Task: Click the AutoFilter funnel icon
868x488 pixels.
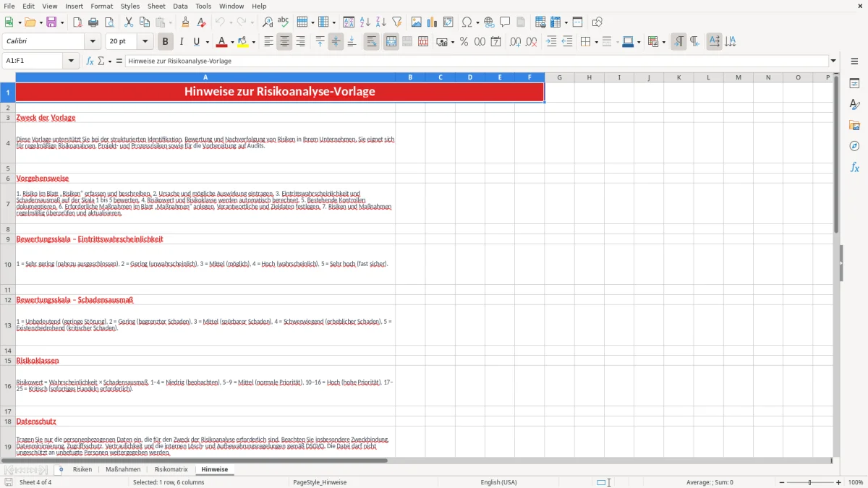Action: (397, 22)
